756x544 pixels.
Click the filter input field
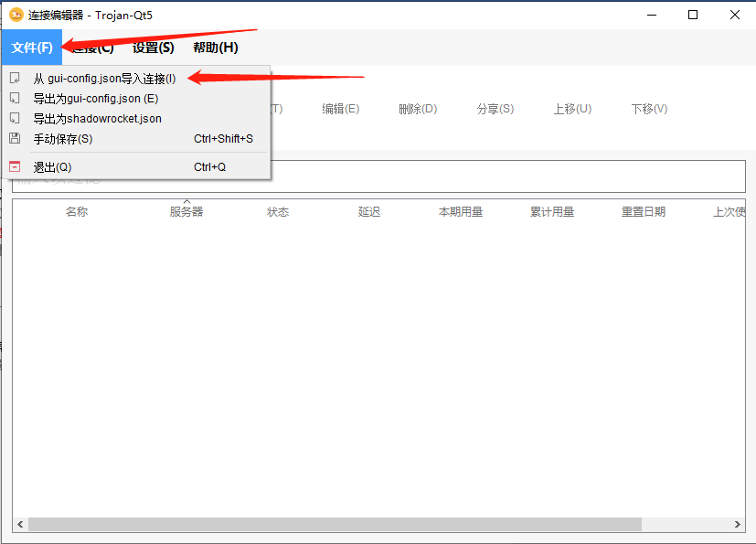tap(378, 176)
